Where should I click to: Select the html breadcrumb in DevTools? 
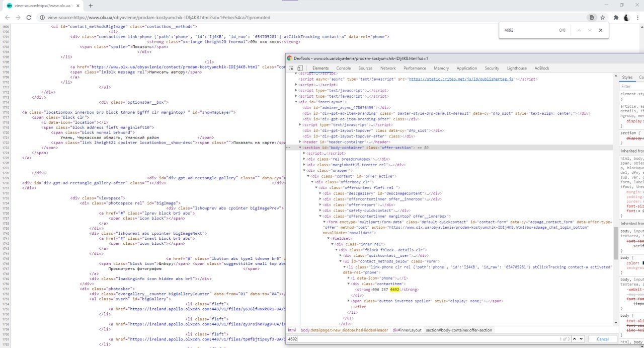(x=292, y=330)
